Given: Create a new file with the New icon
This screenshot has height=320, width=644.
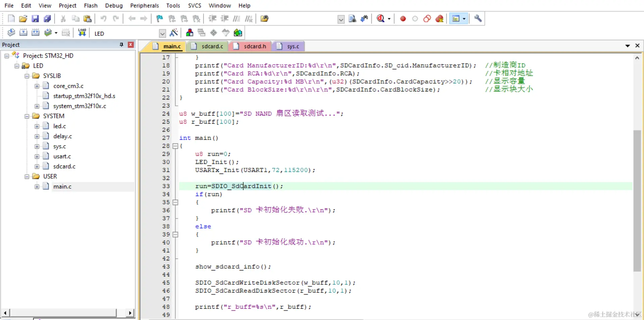Looking at the screenshot, I should pos(11,19).
